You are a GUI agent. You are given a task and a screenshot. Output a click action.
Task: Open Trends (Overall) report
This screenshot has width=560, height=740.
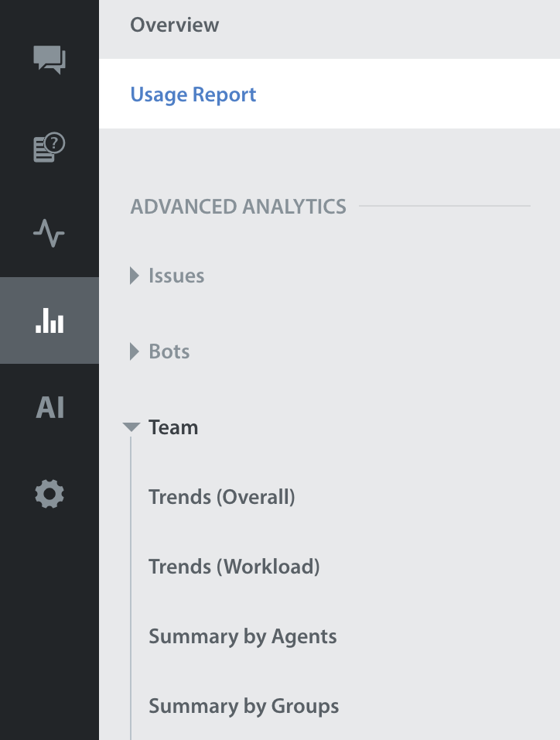pyautogui.click(x=222, y=497)
